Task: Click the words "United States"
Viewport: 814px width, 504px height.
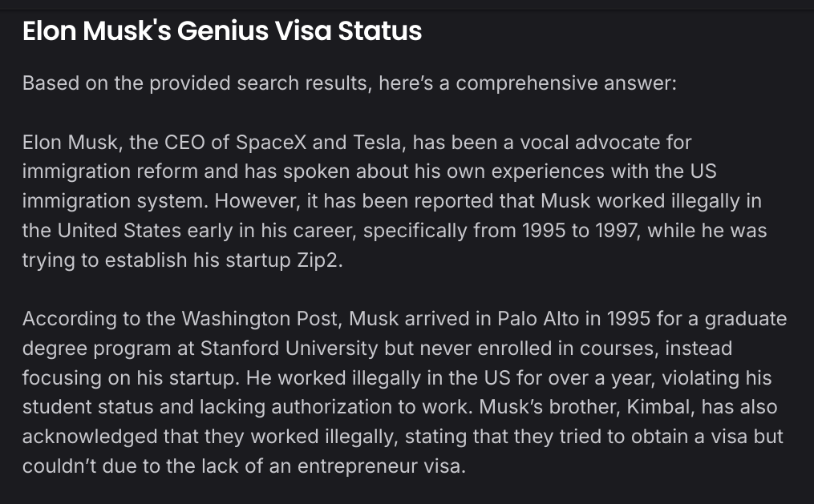Action: tap(119, 230)
